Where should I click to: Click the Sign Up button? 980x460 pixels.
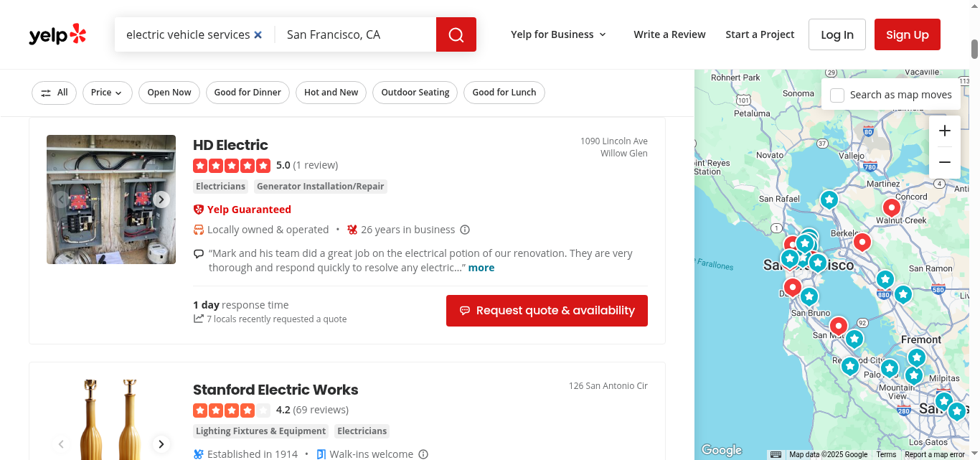pos(908,34)
